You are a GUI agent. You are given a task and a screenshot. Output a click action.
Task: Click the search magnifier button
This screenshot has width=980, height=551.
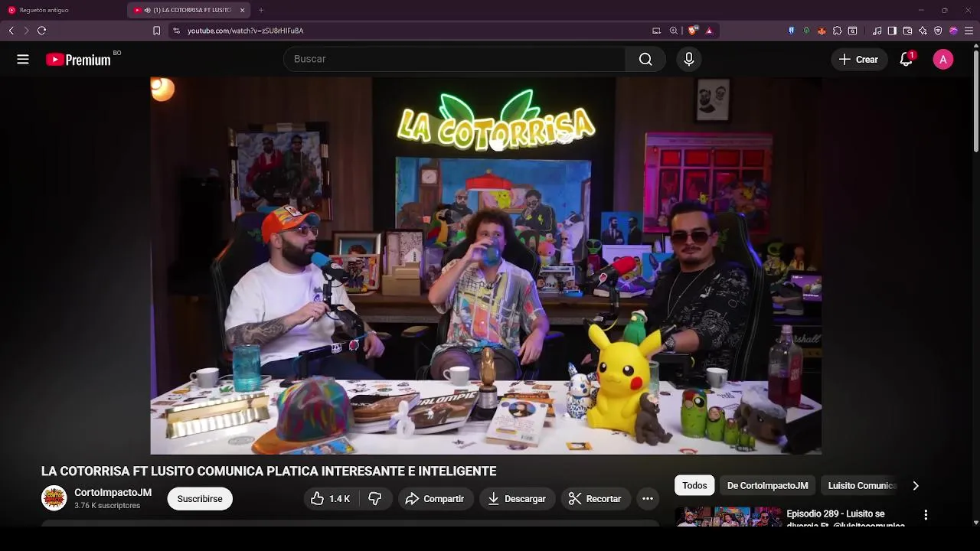coord(645,59)
